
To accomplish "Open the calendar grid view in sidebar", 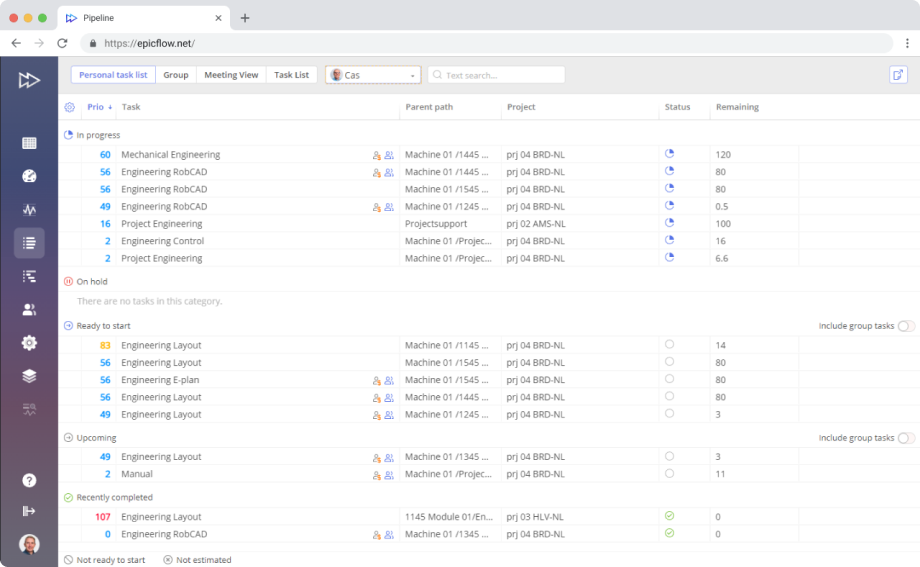I will coord(29,143).
